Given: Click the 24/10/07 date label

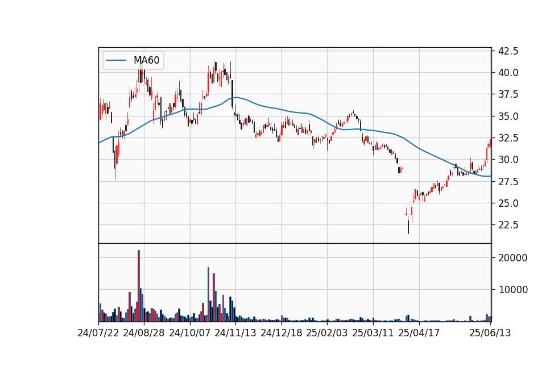Looking at the screenshot, I should 190,333.
